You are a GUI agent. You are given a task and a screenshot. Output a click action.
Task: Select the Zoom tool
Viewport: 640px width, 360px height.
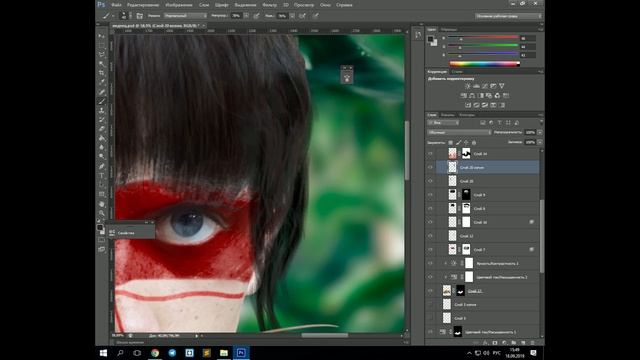102,213
